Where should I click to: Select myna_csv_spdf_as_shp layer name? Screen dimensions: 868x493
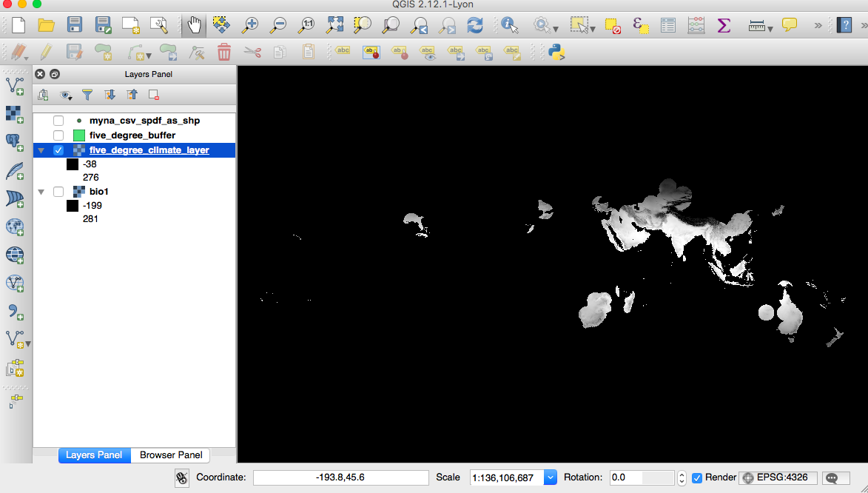(x=144, y=121)
